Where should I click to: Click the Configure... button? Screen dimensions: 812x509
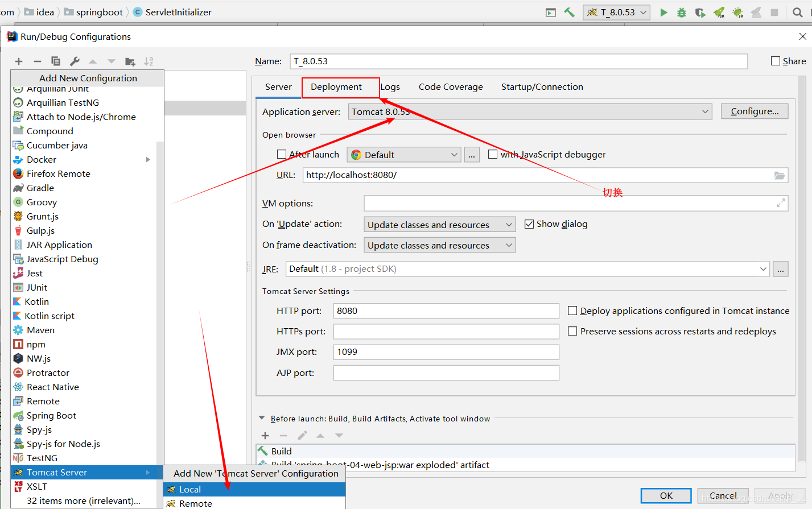[755, 111]
